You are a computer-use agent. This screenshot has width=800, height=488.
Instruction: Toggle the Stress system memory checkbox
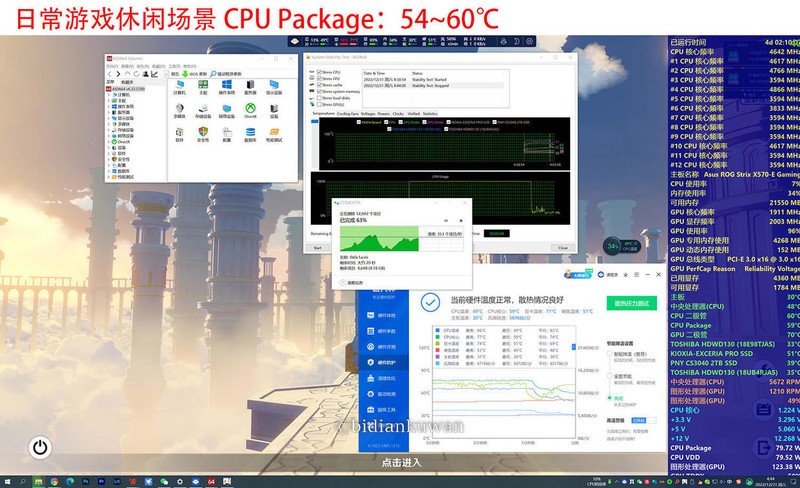pos(319,91)
